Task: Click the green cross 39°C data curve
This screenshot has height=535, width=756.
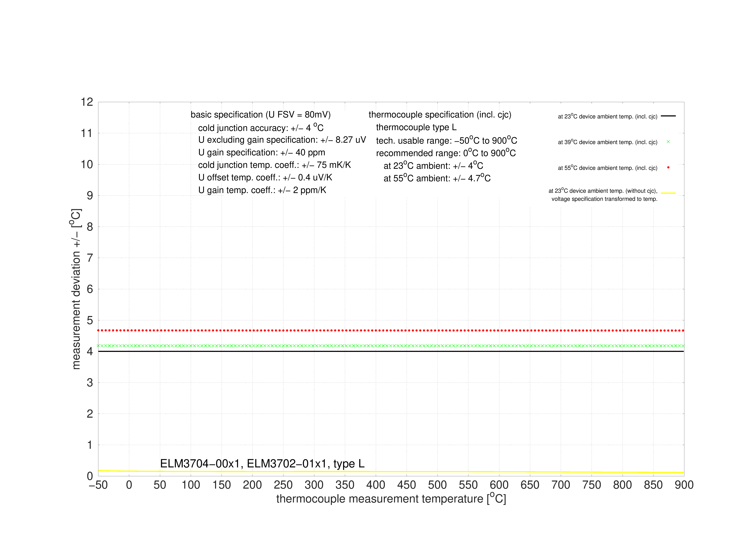Action: (391, 346)
